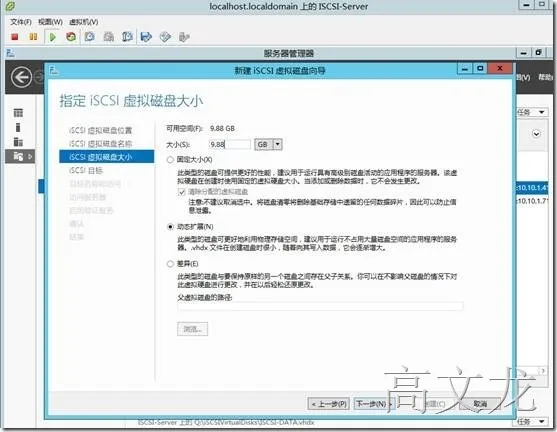Click the yellow pause VM toolbar icon

pos(33,37)
